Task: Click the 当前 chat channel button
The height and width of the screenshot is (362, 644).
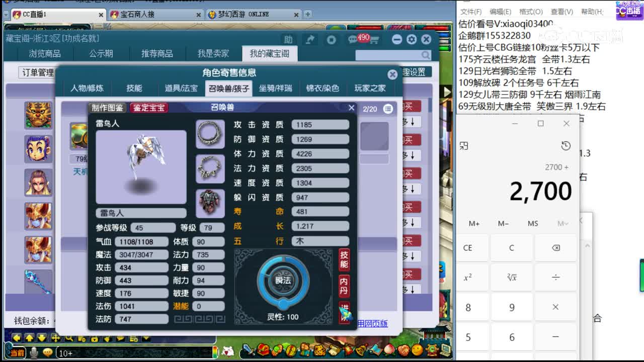Action: point(17,353)
